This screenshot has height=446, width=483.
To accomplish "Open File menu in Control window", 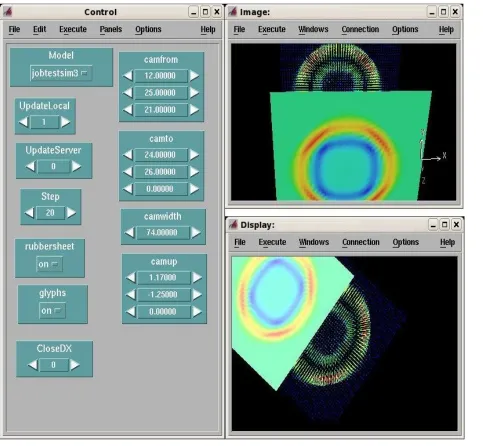I will pyautogui.click(x=14, y=29).
